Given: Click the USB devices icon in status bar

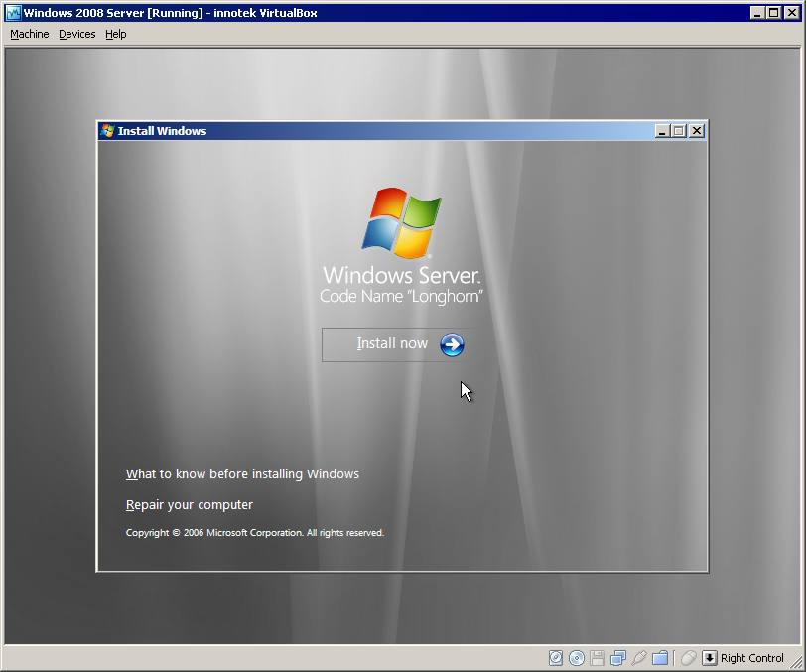Looking at the screenshot, I should (x=639, y=658).
